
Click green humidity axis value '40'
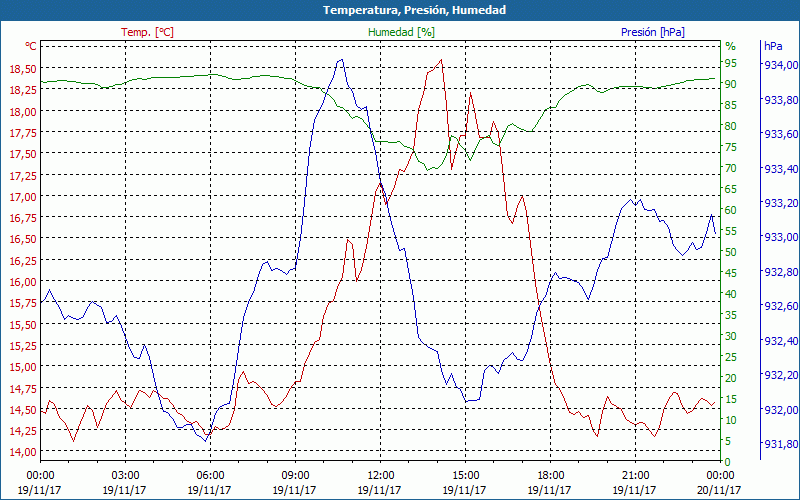click(731, 294)
